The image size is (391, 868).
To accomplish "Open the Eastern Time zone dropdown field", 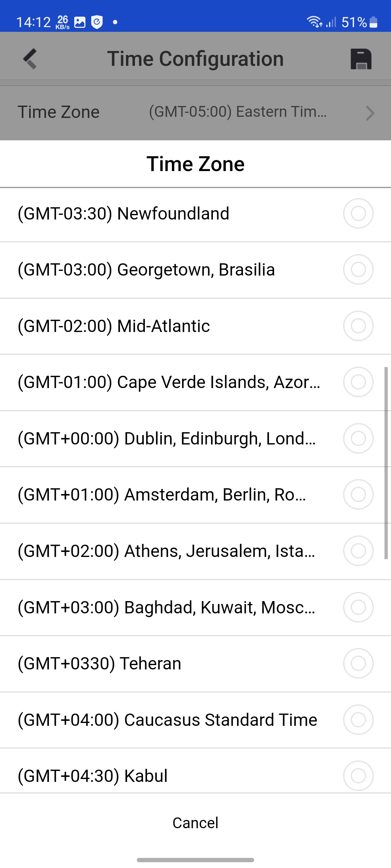I will tap(237, 112).
